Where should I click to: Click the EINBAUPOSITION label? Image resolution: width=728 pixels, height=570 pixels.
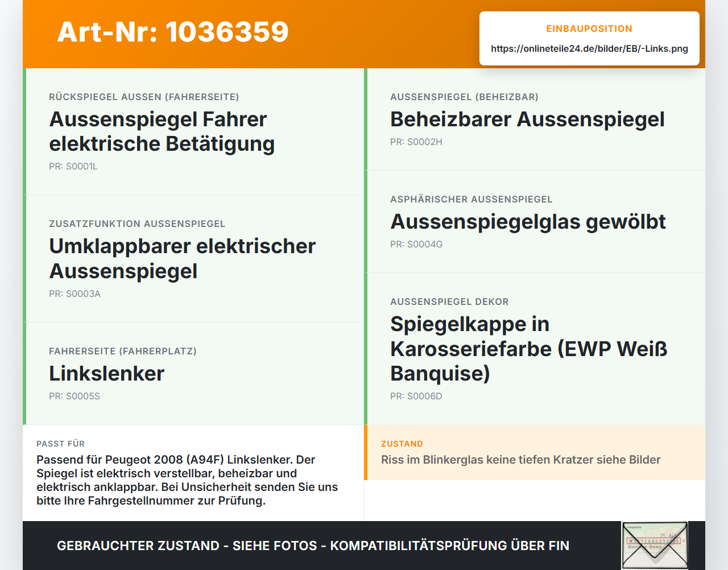589,28
